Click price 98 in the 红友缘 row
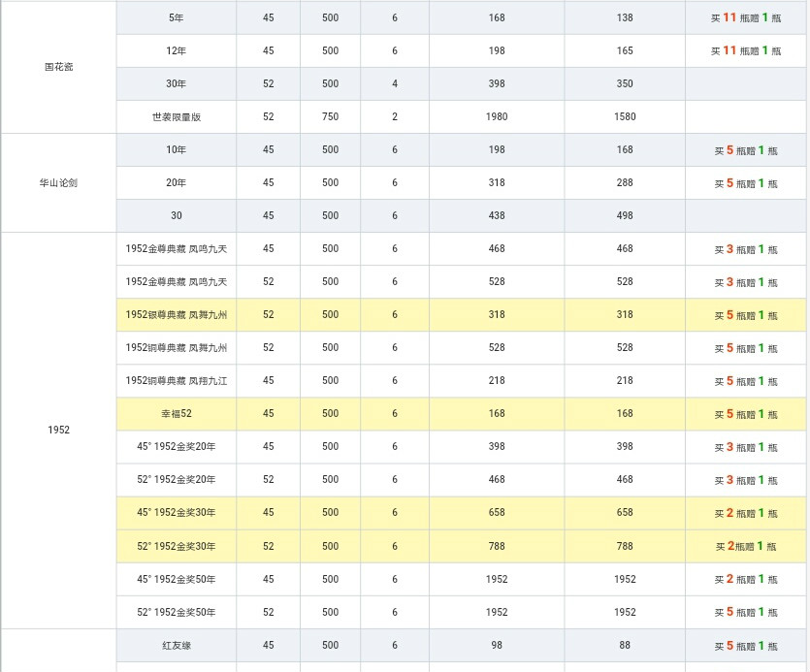Screen dimensions: 810x672 [497, 646]
